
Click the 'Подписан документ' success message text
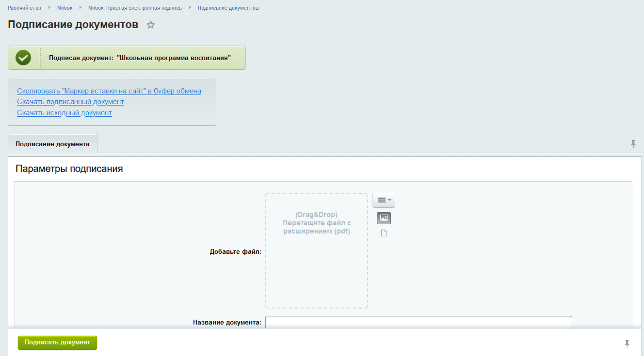pos(140,58)
